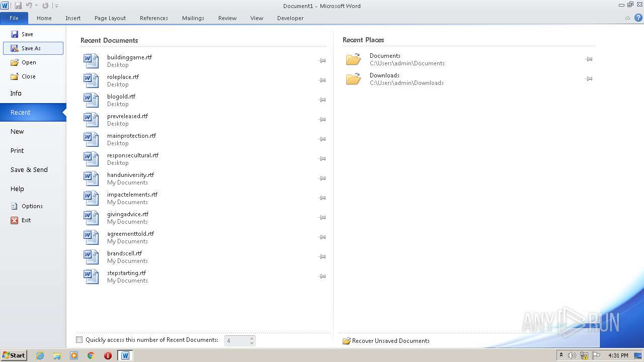
Task: Select New in the Backstage sidebar
Action: coord(33,132)
